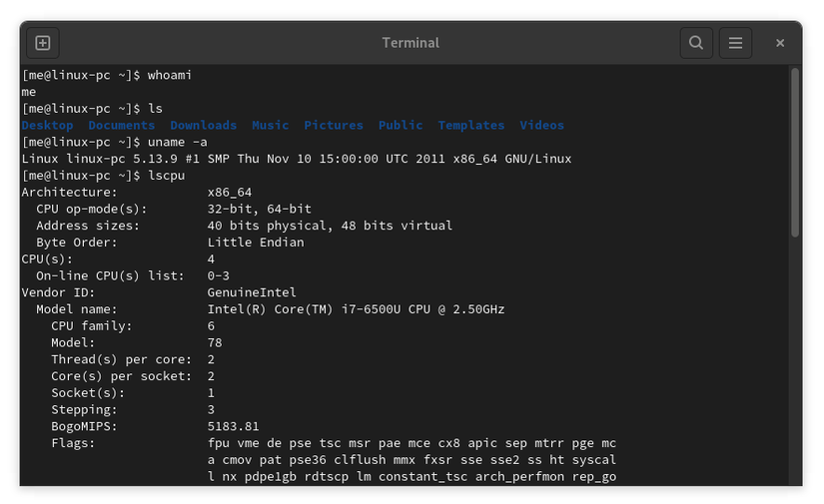Click the Desktop directory name
Image resolution: width=824 pixels, height=504 pixels.
point(47,126)
